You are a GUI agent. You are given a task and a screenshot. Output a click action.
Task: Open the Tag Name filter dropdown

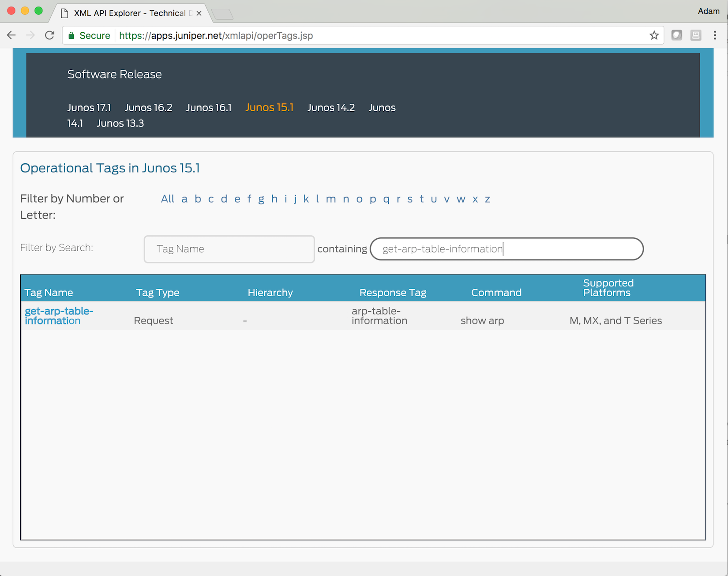tap(229, 249)
